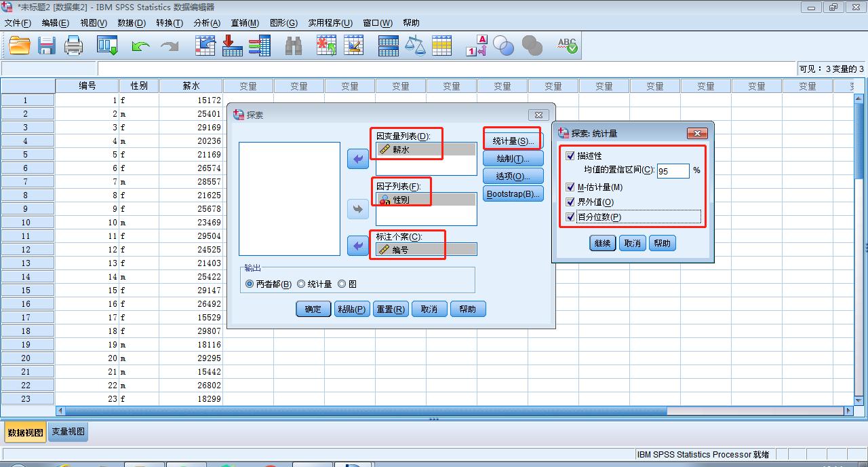
Task: Toggle value labels icon
Action: (477, 45)
